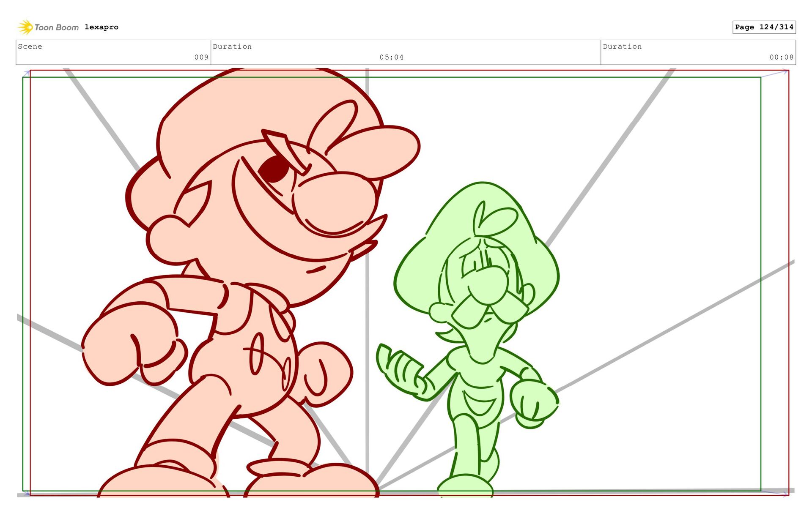This screenshot has height=524, width=812.
Task: Click the Scene label in the header
Action: click(x=30, y=46)
